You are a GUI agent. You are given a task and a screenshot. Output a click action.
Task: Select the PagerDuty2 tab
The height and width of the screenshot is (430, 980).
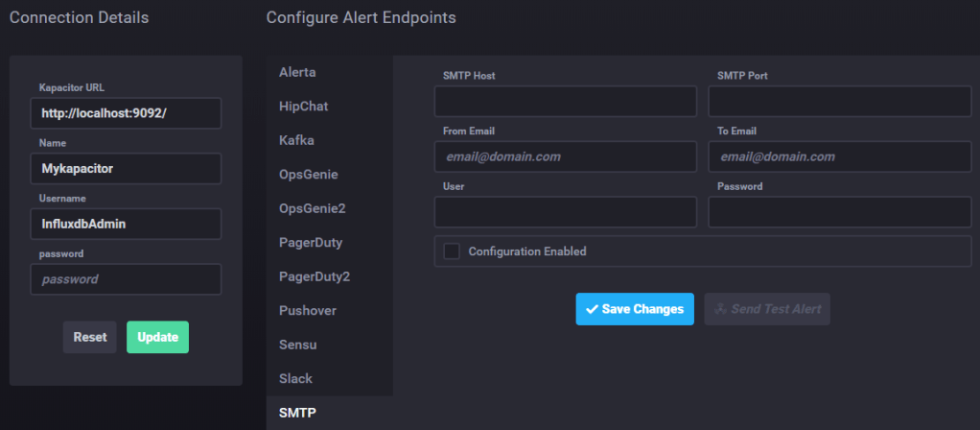tap(314, 276)
